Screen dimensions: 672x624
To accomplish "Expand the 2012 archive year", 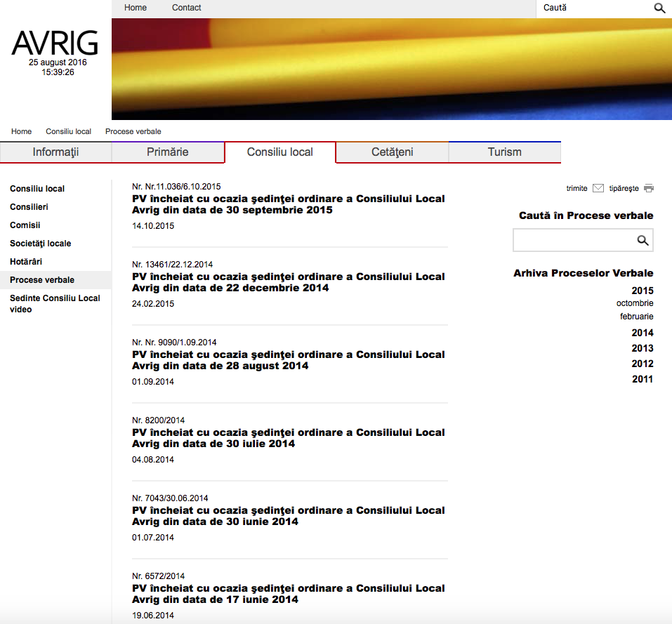I will pyautogui.click(x=643, y=364).
